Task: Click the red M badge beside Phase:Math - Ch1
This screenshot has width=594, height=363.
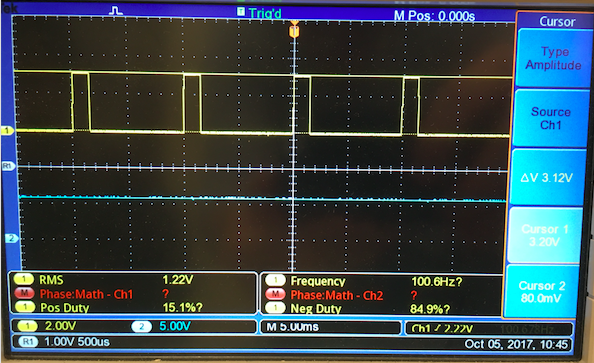Action: click(25, 293)
